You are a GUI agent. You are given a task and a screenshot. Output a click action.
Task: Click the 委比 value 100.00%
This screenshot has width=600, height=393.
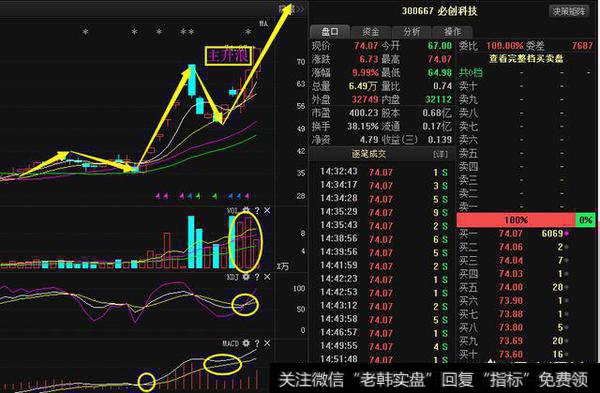[x=504, y=46]
